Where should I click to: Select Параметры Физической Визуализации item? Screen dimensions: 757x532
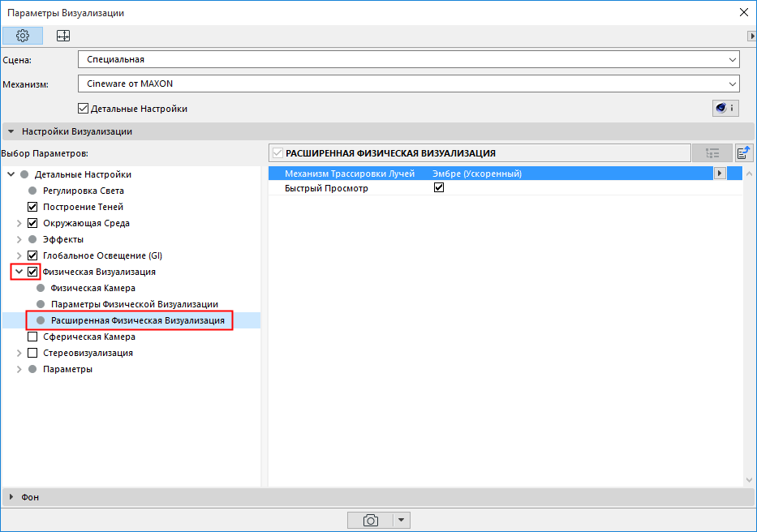(135, 304)
